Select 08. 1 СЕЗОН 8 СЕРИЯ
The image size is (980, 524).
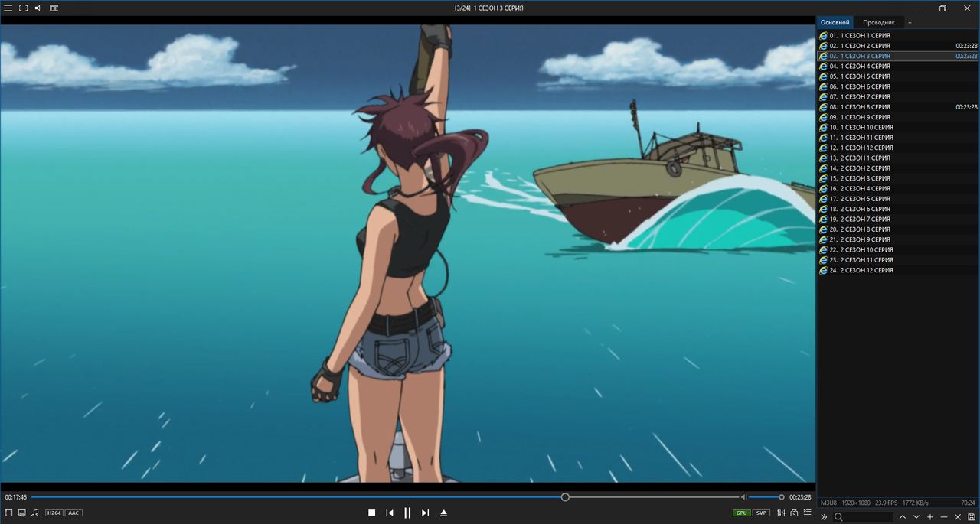pos(898,107)
